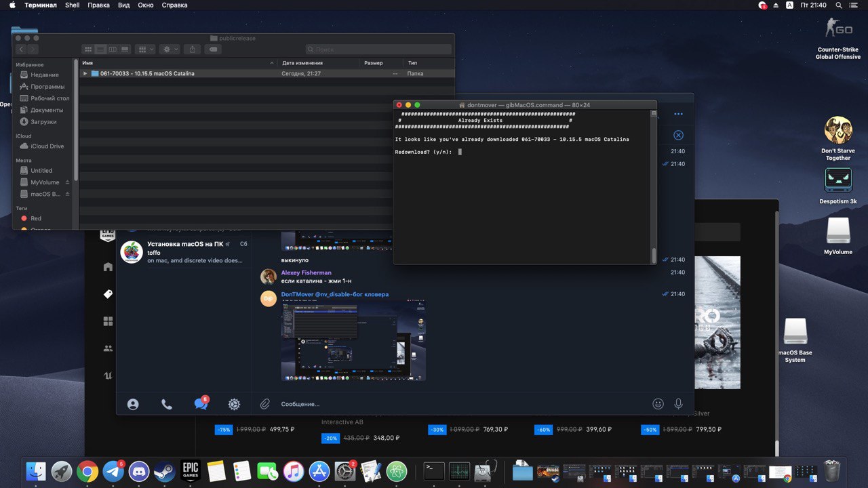The image size is (868, 488).
Task: Click the Finder Share button
Action: tap(193, 49)
